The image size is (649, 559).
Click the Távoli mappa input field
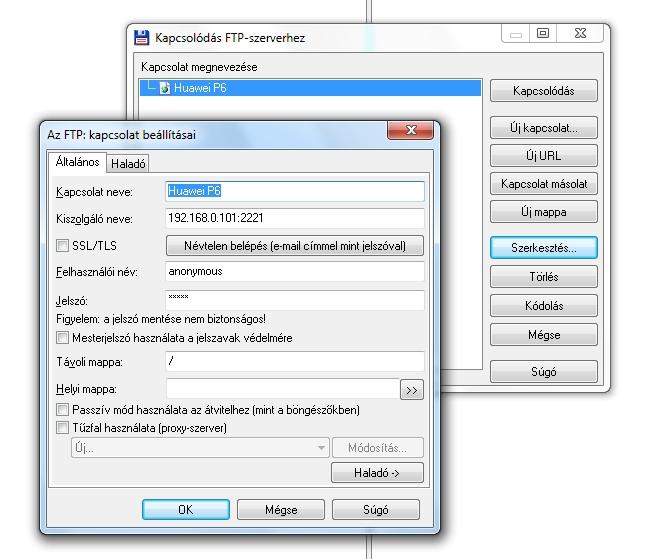point(295,362)
